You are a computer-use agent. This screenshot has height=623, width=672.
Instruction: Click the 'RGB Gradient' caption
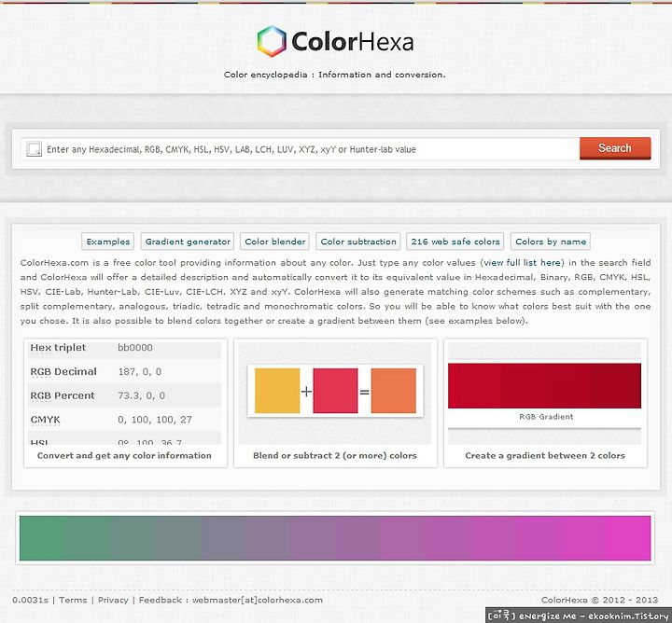[x=546, y=417]
